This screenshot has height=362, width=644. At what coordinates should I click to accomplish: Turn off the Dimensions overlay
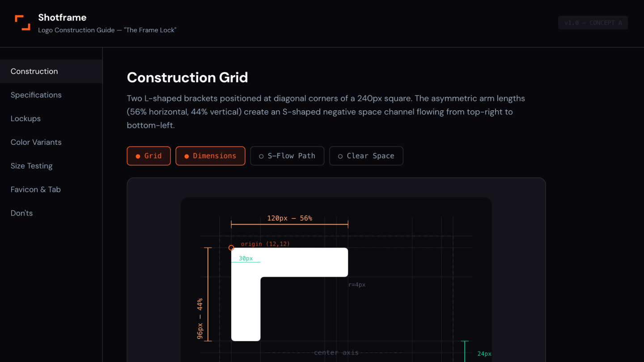210,156
